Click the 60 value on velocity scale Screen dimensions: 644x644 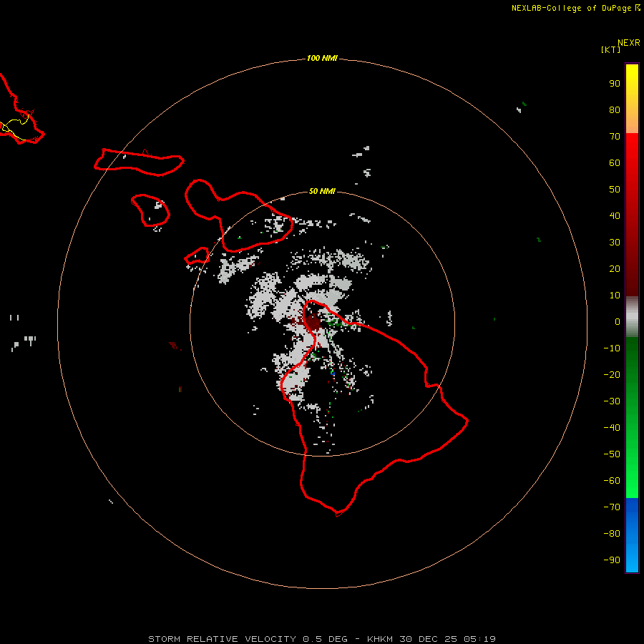point(615,163)
